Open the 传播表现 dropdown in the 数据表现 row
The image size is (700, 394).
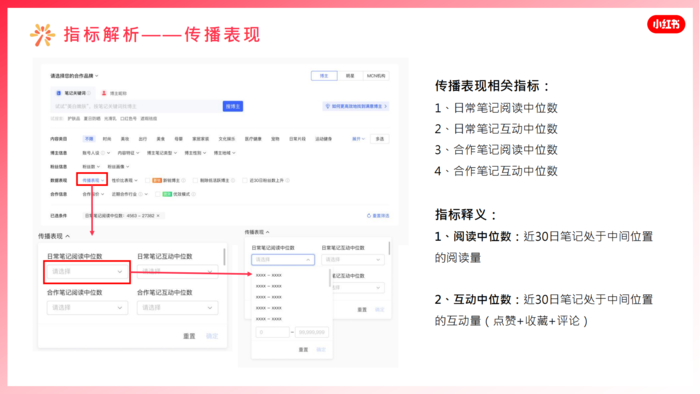pos(92,180)
